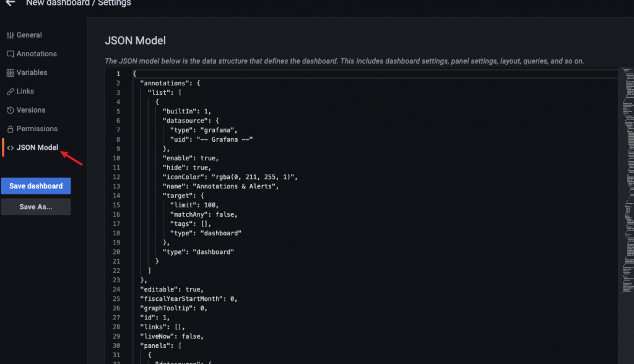Image resolution: width=634 pixels, height=364 pixels.
Task: Click the back arrow icon
Action: tap(10, 2)
